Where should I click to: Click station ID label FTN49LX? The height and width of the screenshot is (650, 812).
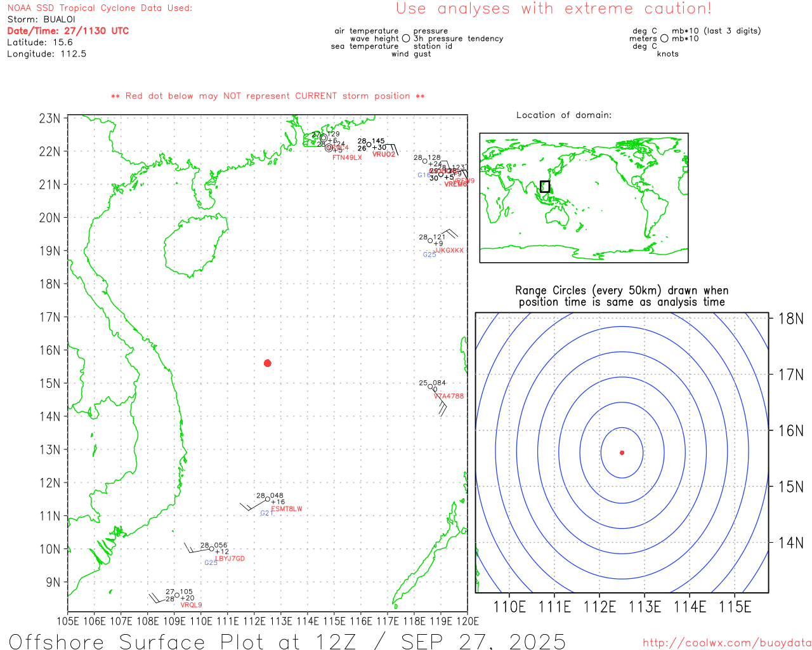click(347, 157)
